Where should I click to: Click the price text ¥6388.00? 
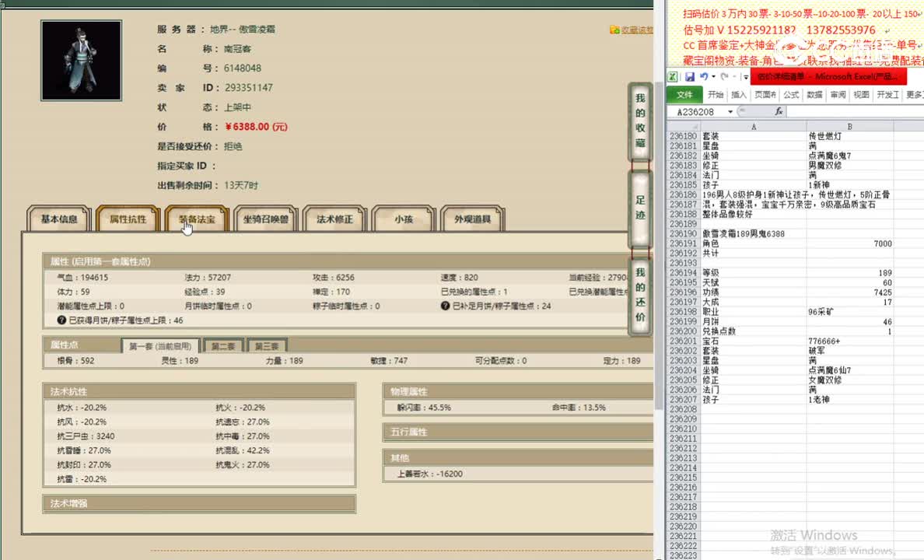point(256,127)
